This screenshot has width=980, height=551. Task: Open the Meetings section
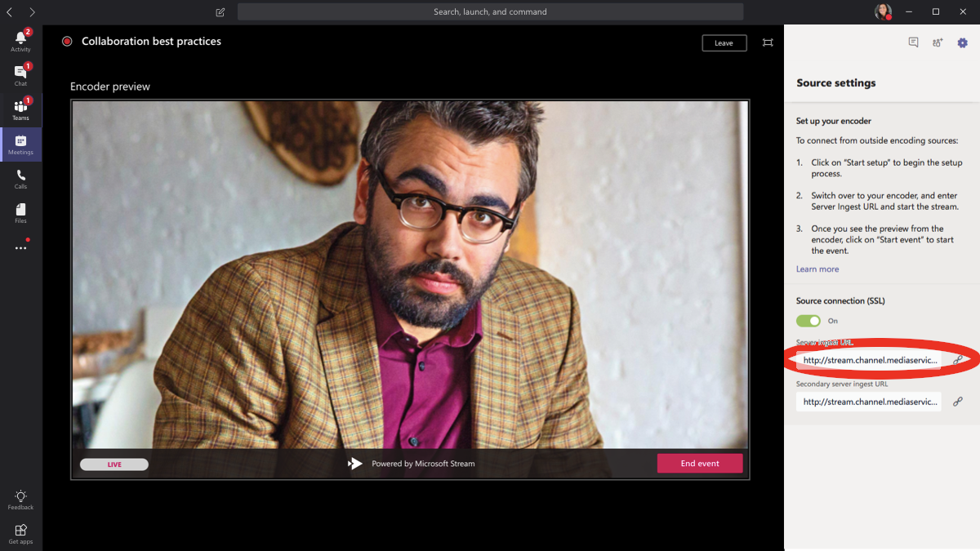tap(20, 144)
